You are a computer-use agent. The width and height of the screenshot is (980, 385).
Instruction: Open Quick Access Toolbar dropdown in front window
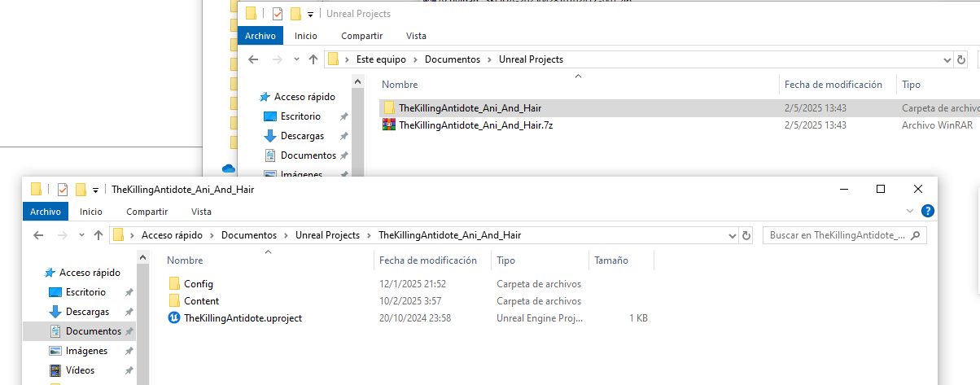[95, 190]
